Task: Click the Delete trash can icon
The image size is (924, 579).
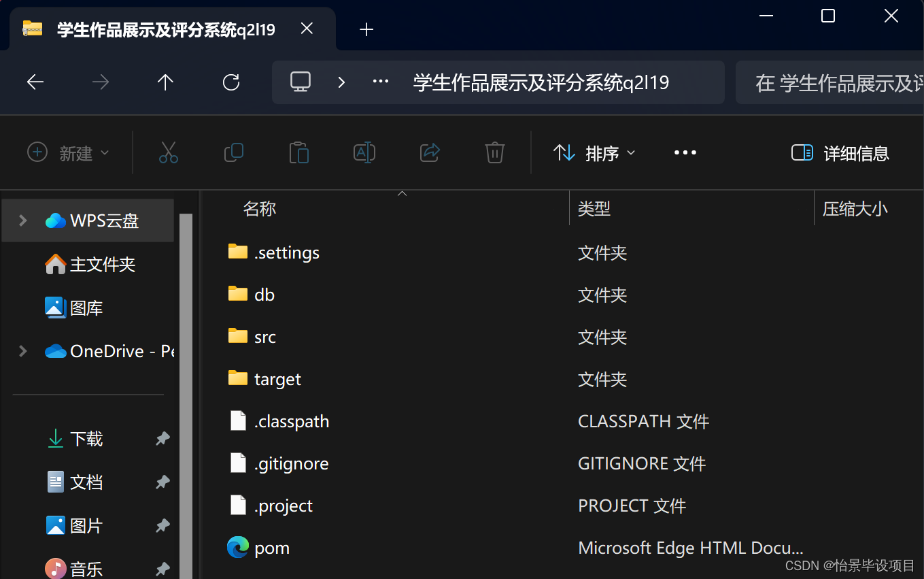Action: (x=494, y=152)
